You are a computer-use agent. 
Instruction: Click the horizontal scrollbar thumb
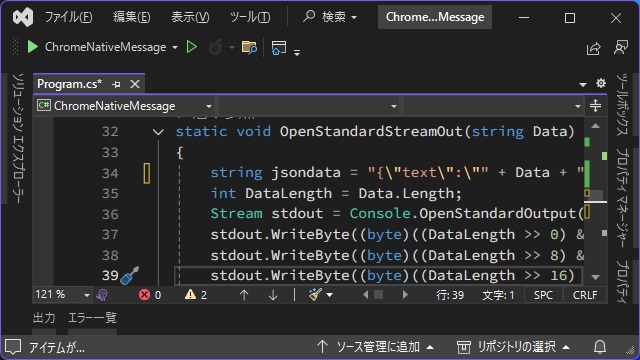point(378,295)
